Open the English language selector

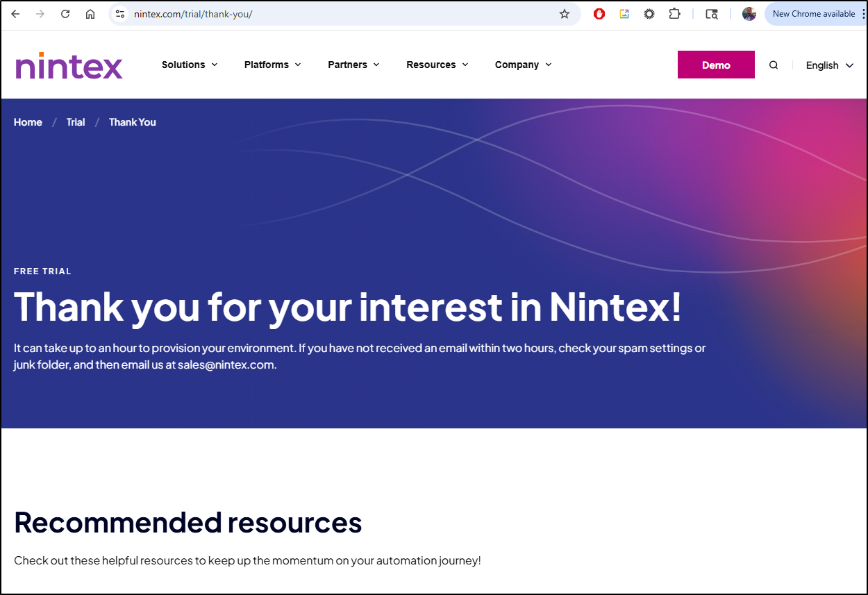coord(830,65)
